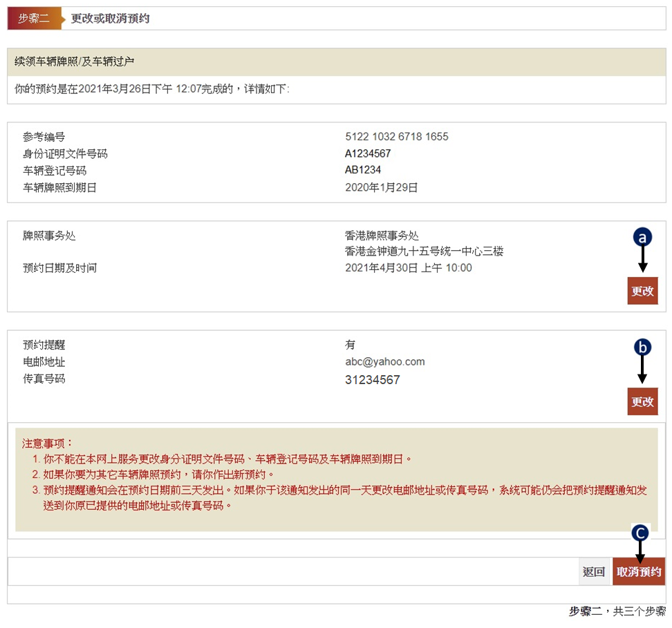Click the reference number 5122 1032 6718 1655
The width and height of the screenshot is (672, 628).
(x=396, y=137)
